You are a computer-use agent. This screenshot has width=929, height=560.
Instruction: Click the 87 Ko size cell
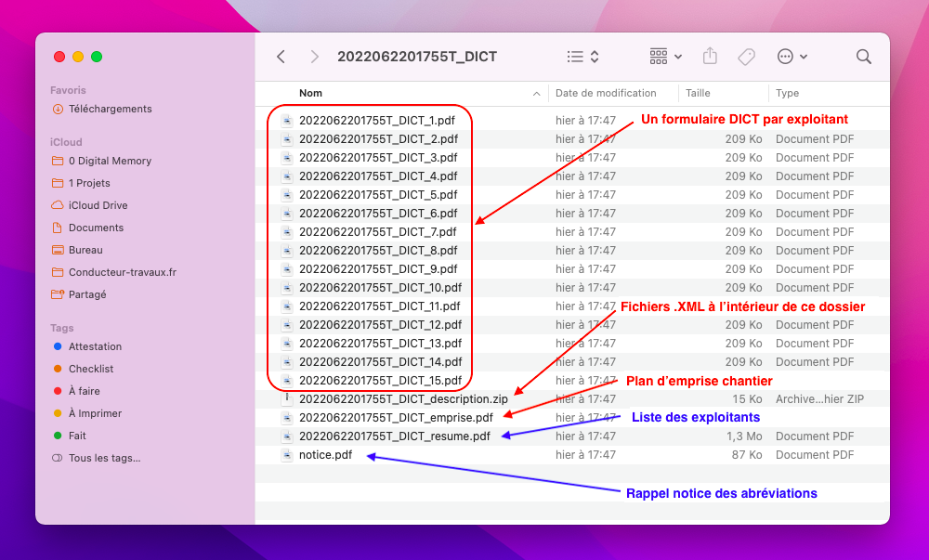[747, 455]
